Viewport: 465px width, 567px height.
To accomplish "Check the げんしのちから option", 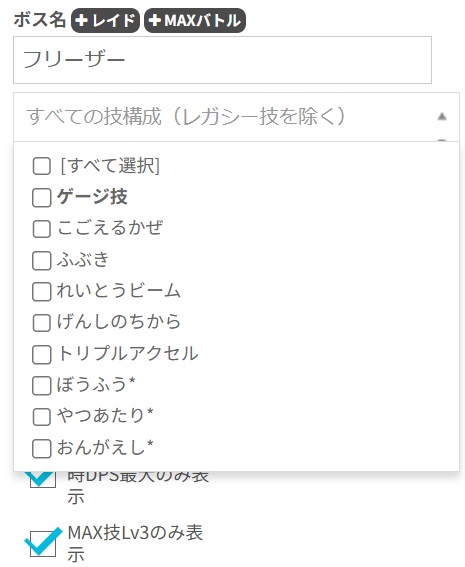I will point(42,323).
